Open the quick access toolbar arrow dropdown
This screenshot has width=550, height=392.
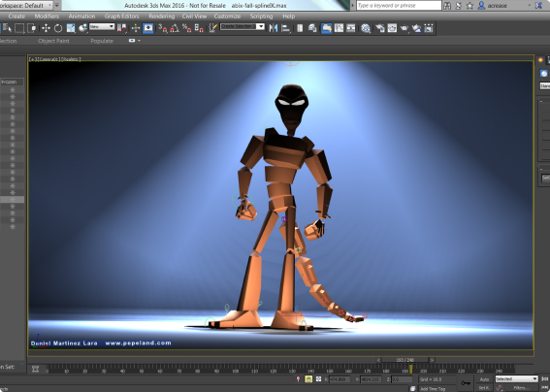coord(57,5)
